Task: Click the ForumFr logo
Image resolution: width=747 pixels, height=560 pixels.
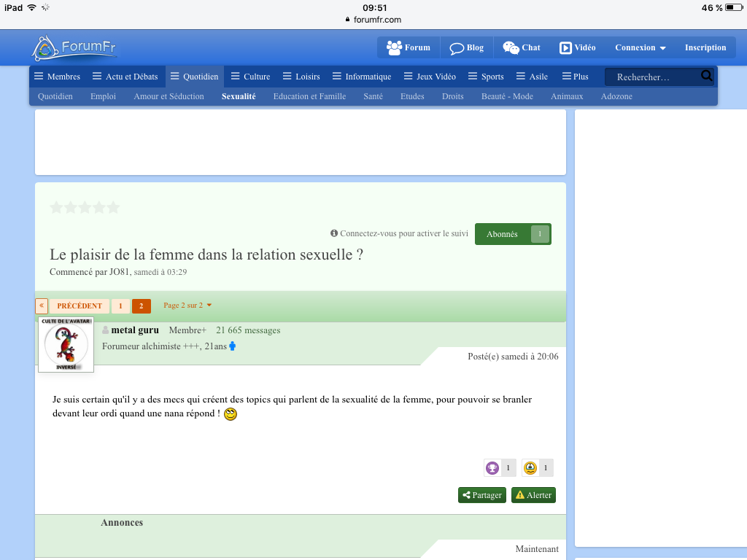Action: pos(74,48)
